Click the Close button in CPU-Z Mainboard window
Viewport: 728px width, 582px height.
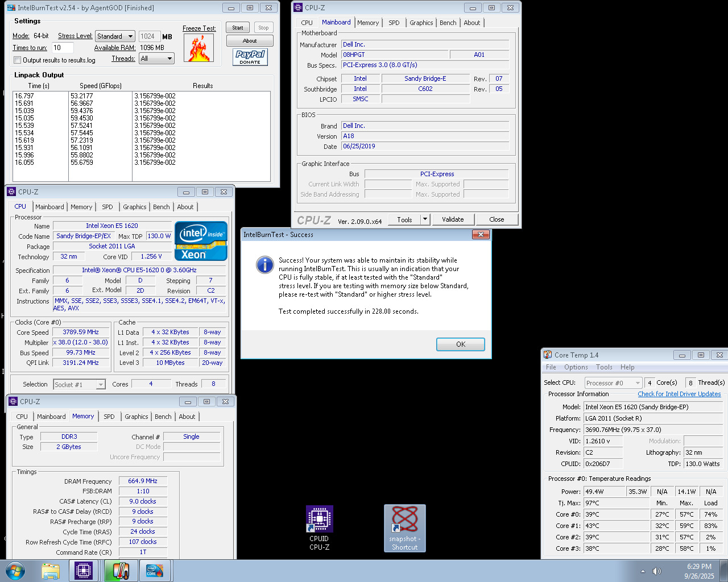[x=497, y=219]
